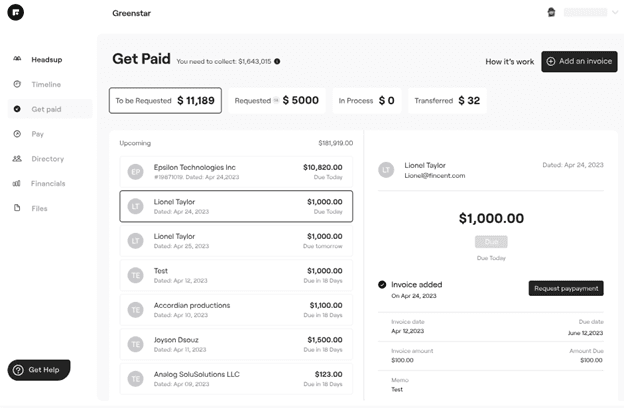
Task: Click the Due date June 12,2023 value
Action: [x=585, y=333]
